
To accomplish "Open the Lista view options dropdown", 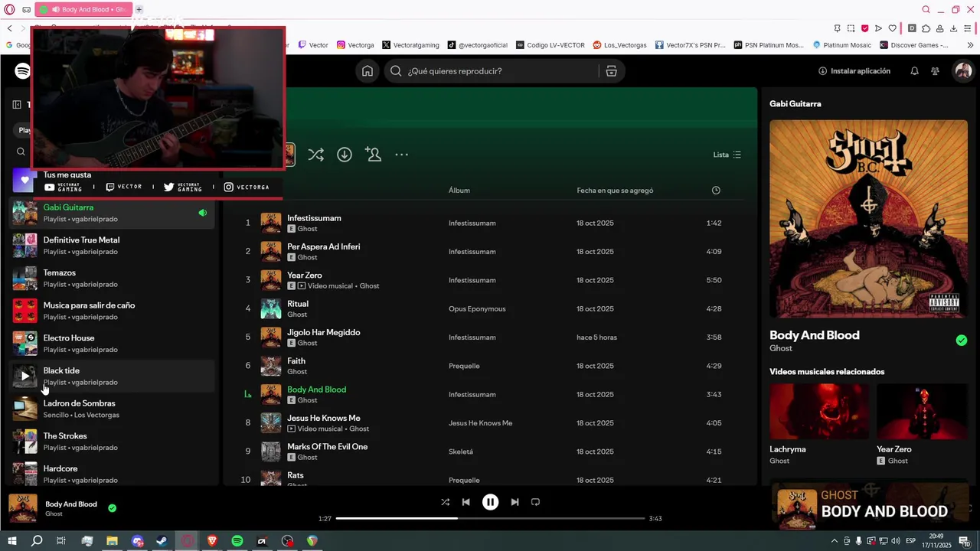I will 727,155.
